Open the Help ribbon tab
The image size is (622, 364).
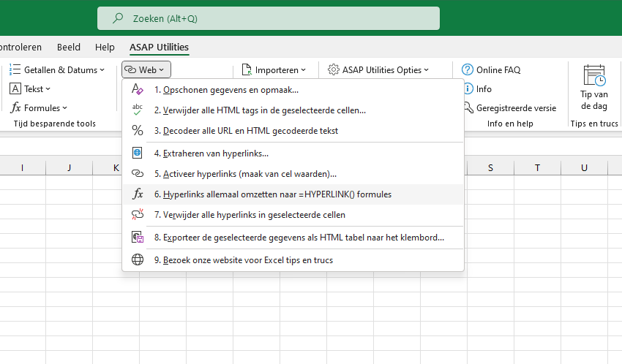tap(105, 47)
